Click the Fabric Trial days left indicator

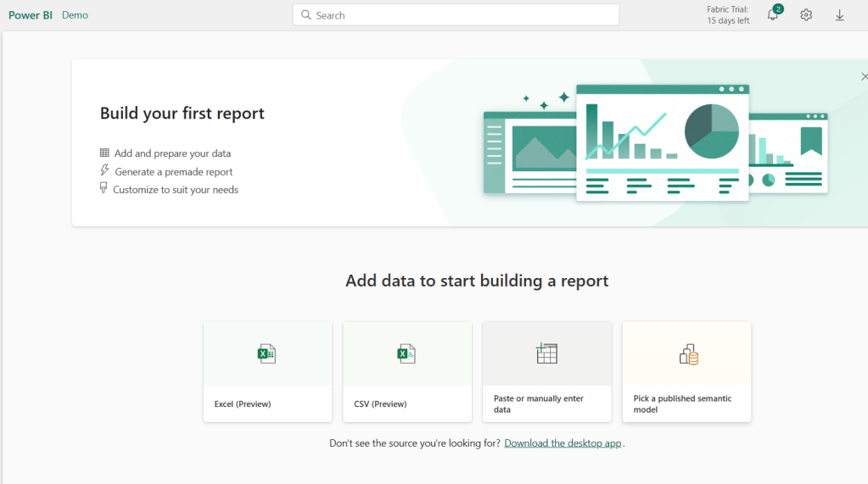(728, 15)
